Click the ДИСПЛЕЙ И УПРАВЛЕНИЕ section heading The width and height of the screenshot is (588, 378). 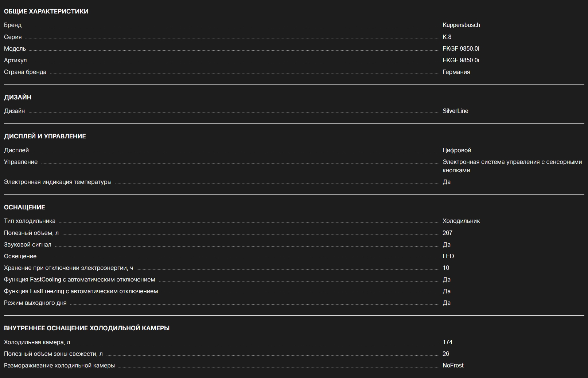click(45, 136)
